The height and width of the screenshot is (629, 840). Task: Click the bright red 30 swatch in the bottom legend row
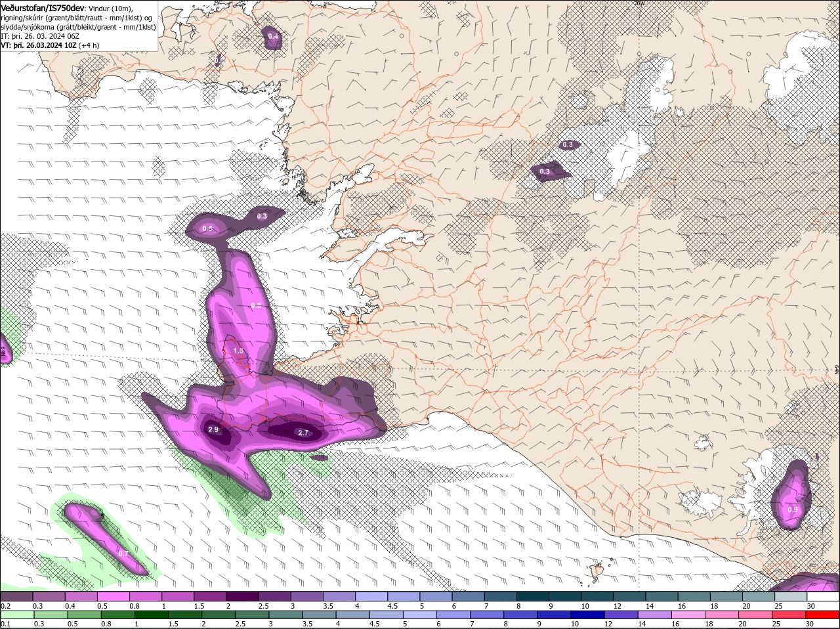click(824, 615)
